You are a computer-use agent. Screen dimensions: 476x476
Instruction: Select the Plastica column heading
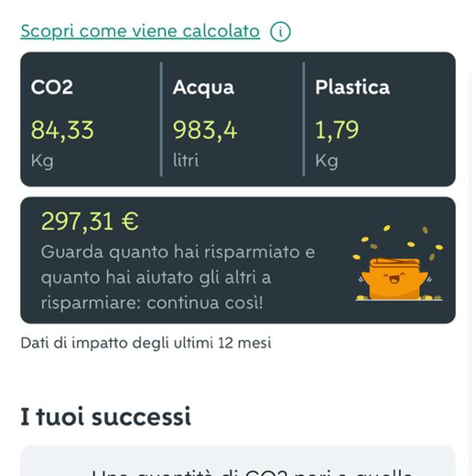tap(352, 87)
